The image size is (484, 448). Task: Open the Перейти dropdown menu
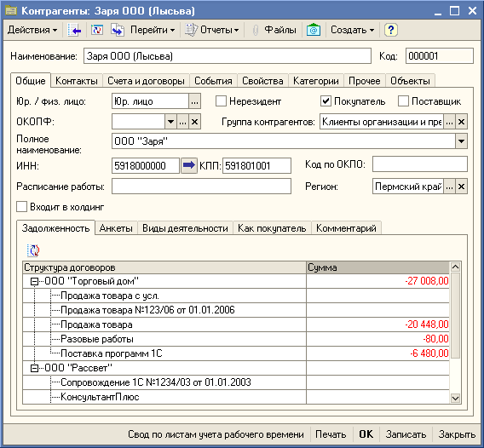tap(153, 30)
